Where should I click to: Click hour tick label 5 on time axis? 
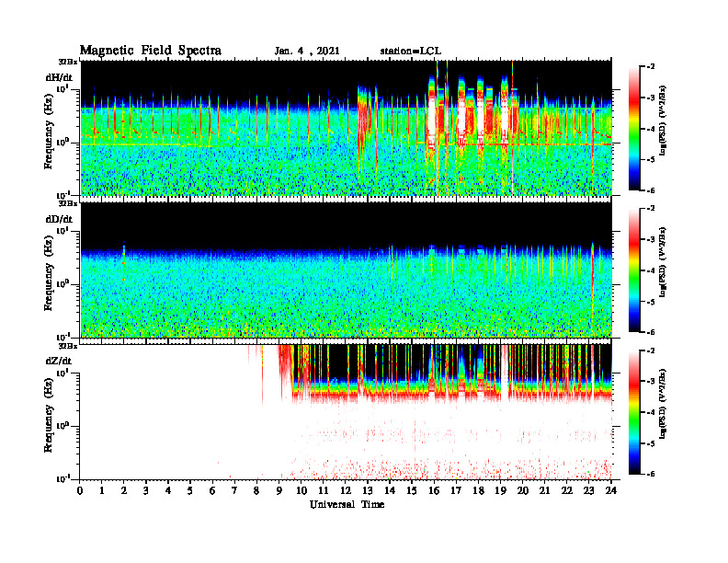190,491
